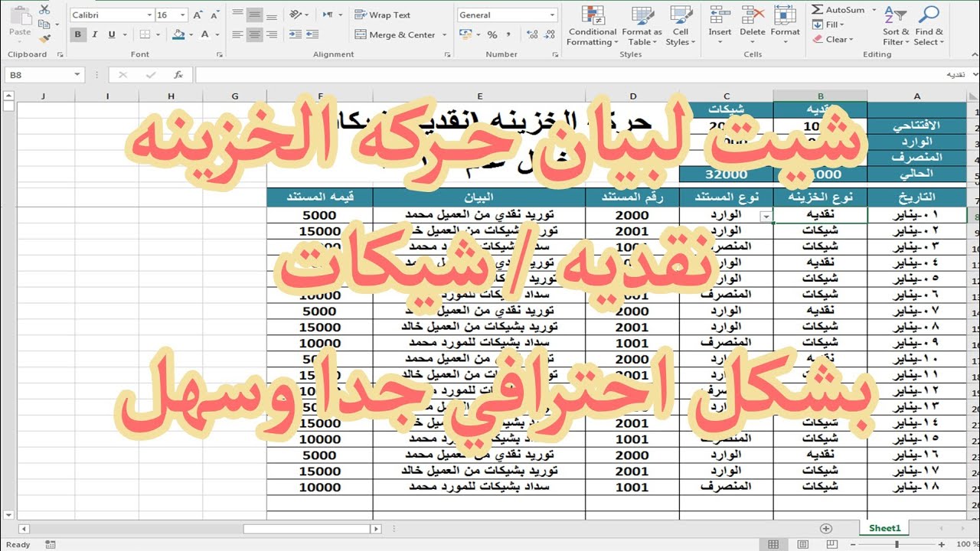Toggle Underline formatting

click(112, 34)
